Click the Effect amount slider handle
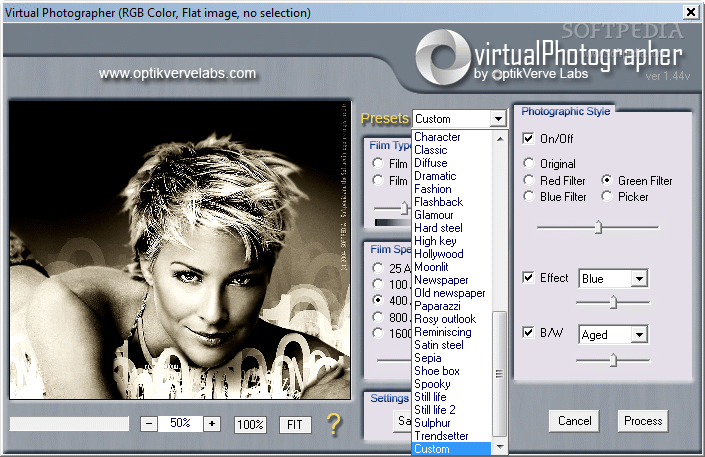705x457 pixels. tap(613, 302)
